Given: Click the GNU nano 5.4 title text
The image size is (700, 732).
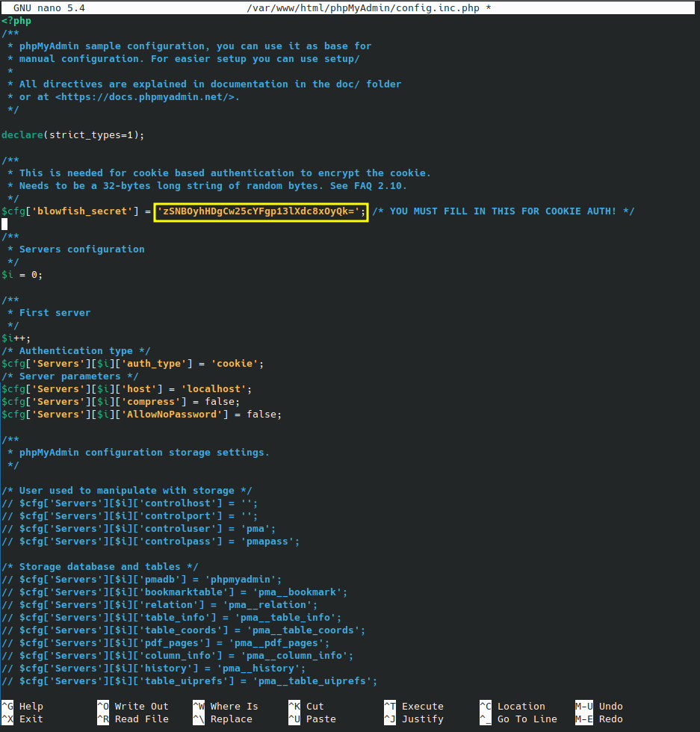Looking at the screenshot, I should click(49, 8).
